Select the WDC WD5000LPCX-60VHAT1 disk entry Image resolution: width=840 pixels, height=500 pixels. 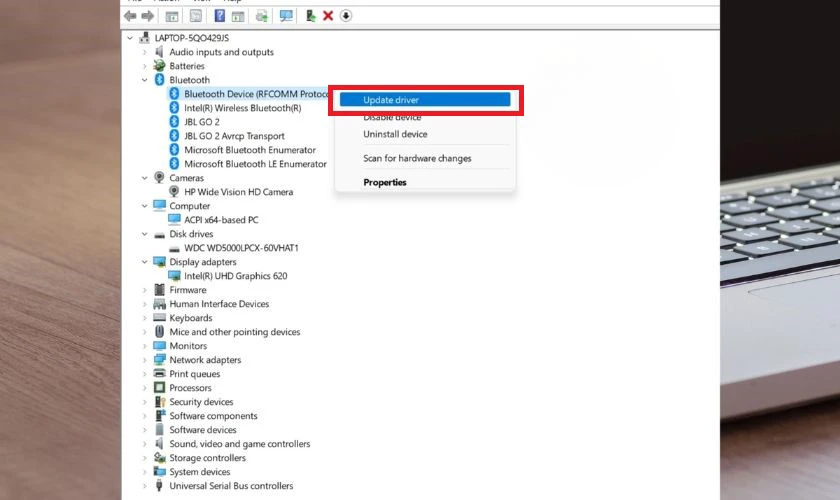click(x=241, y=248)
